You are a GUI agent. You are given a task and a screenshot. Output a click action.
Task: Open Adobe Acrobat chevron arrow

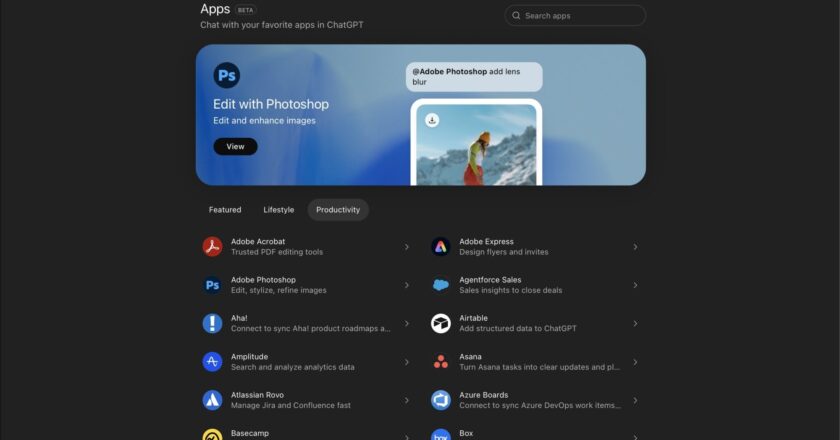pyautogui.click(x=407, y=247)
